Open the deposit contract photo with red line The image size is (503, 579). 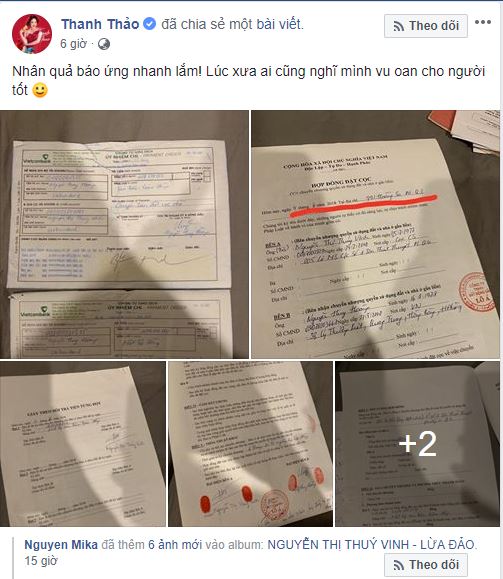pyautogui.click(x=375, y=234)
